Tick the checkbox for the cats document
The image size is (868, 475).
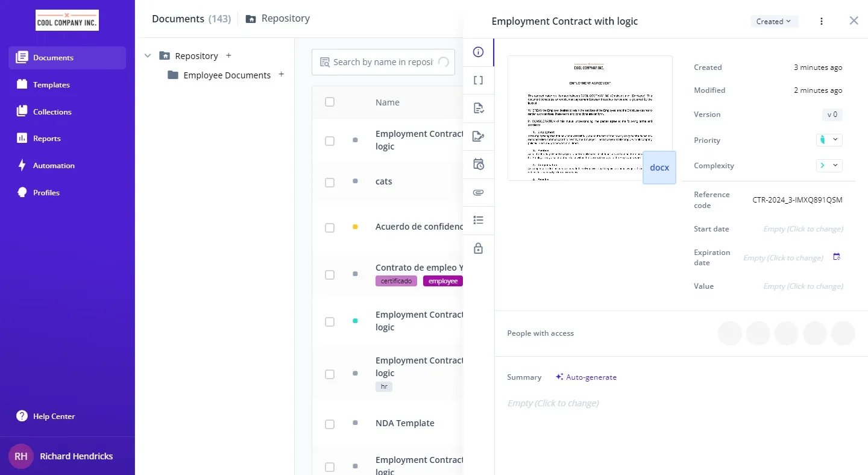(x=330, y=182)
